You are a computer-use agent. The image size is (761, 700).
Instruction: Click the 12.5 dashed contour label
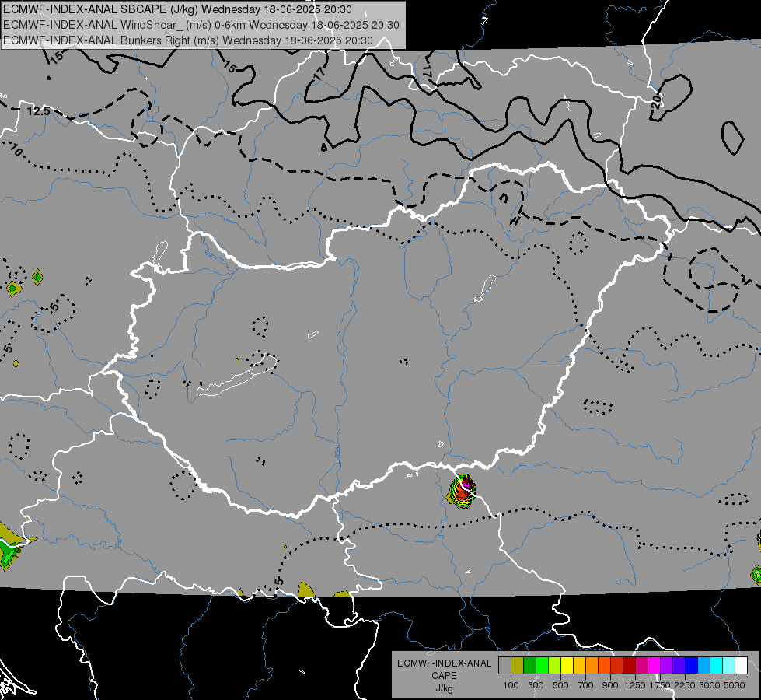click(38, 111)
